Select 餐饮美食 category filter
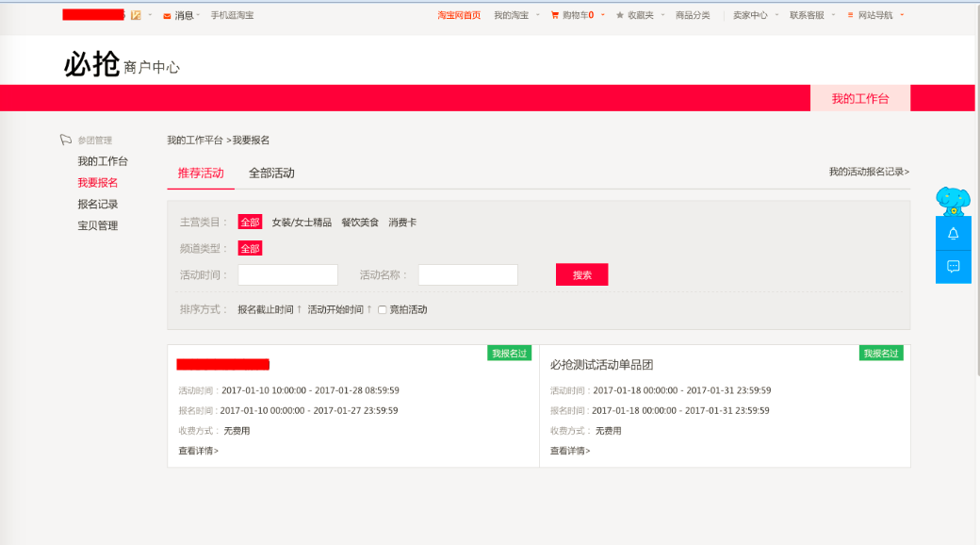Viewport: 980px width, 545px height. [x=360, y=223]
